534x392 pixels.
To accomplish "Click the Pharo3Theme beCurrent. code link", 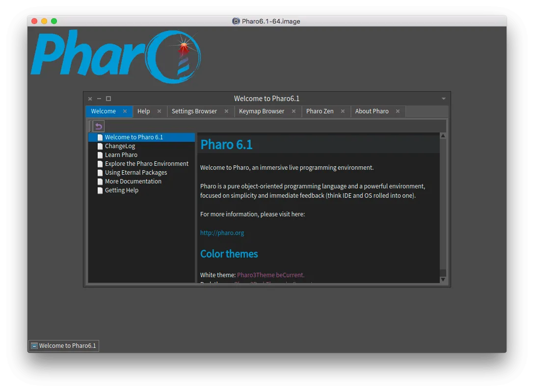I will pos(271,275).
